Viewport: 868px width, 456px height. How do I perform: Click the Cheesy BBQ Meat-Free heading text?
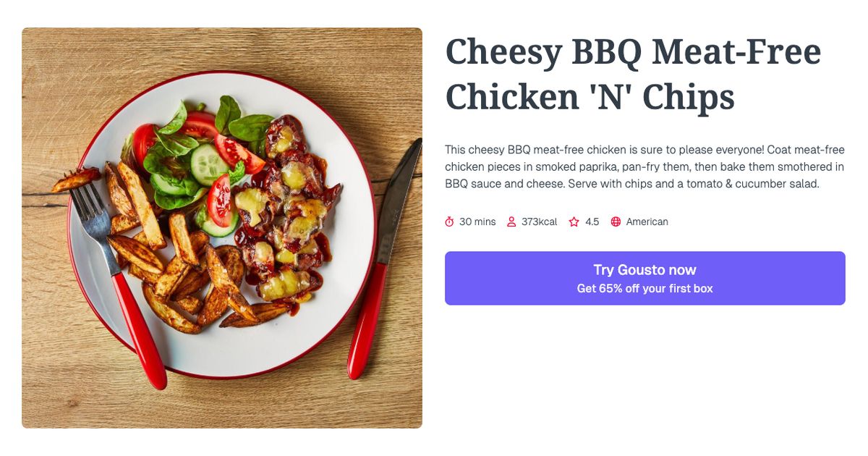pos(633,51)
